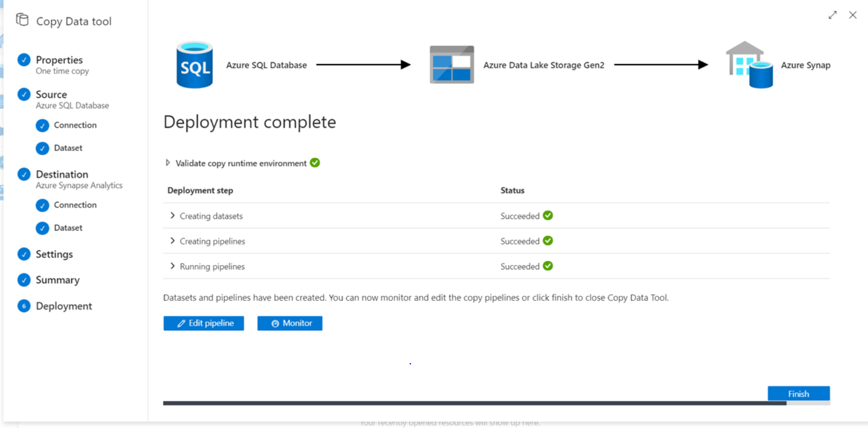Click the Azure Synapse warehouse icon
Image resolution: width=868 pixels, height=428 pixels.
point(749,65)
